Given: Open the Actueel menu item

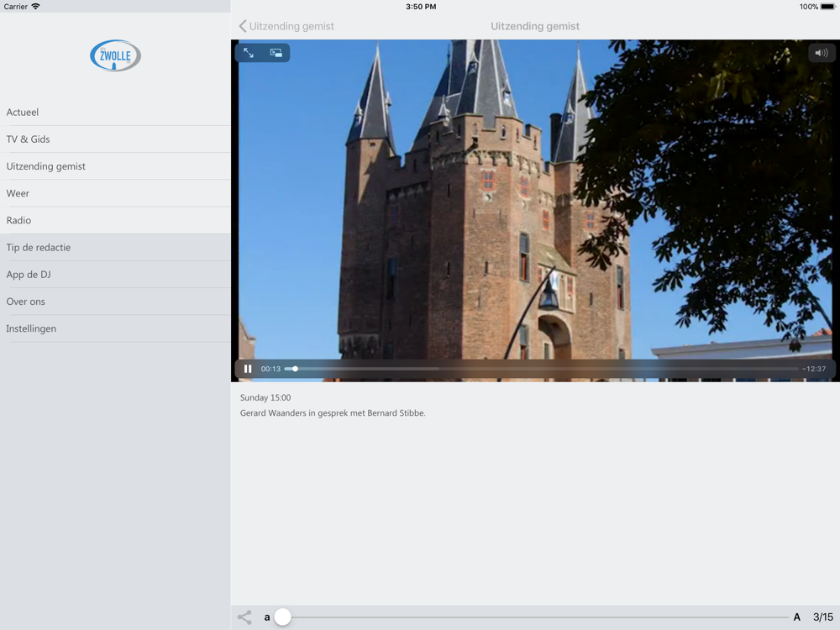Looking at the screenshot, I should (115, 112).
